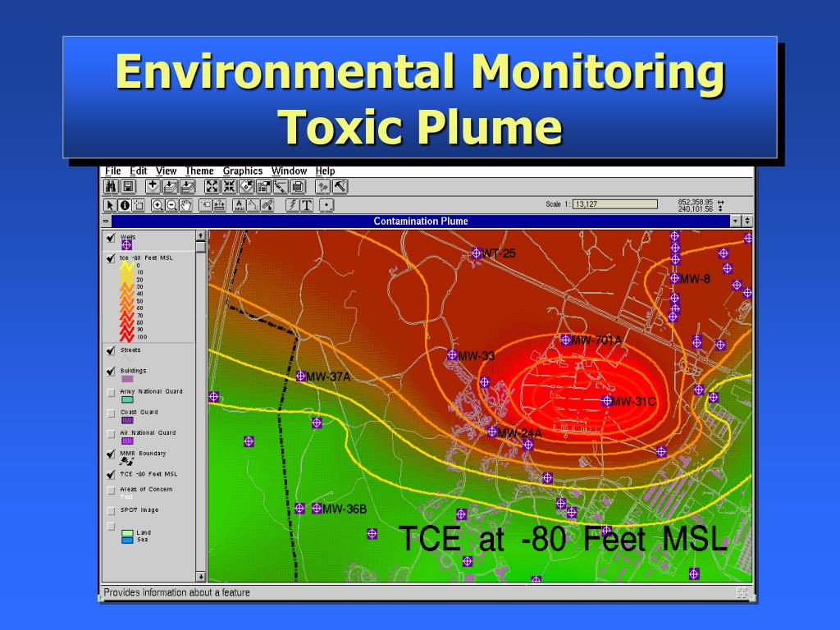Uncheck the Streets theme checkbox
The width and height of the screenshot is (840, 630).
111,350
